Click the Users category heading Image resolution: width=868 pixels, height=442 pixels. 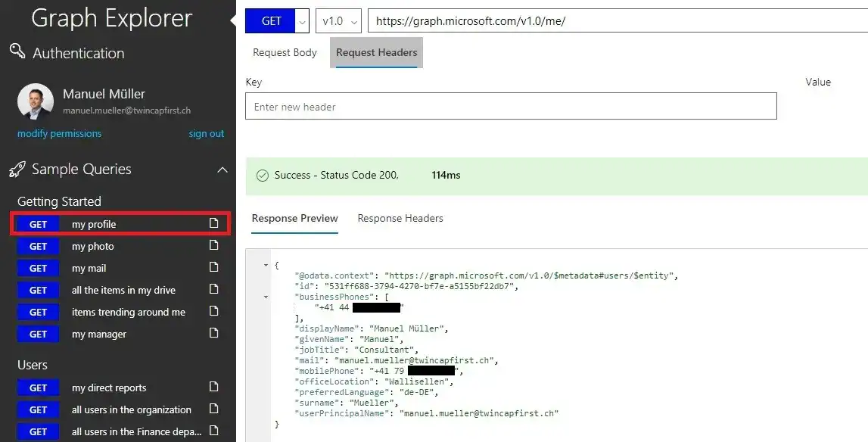[32, 365]
